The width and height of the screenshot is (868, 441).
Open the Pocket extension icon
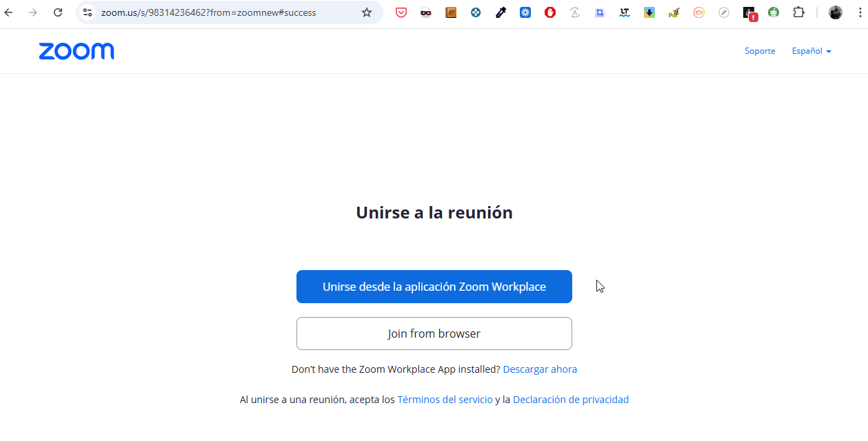[401, 12]
